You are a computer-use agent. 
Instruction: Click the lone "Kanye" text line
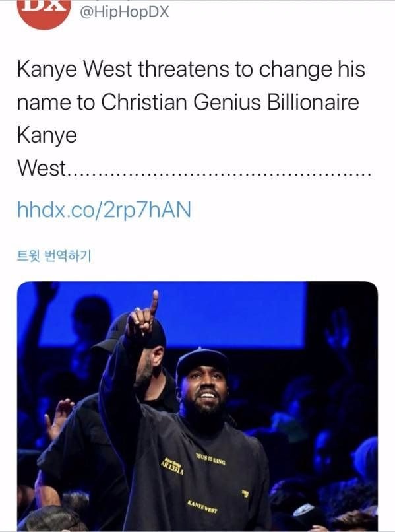tap(47, 135)
